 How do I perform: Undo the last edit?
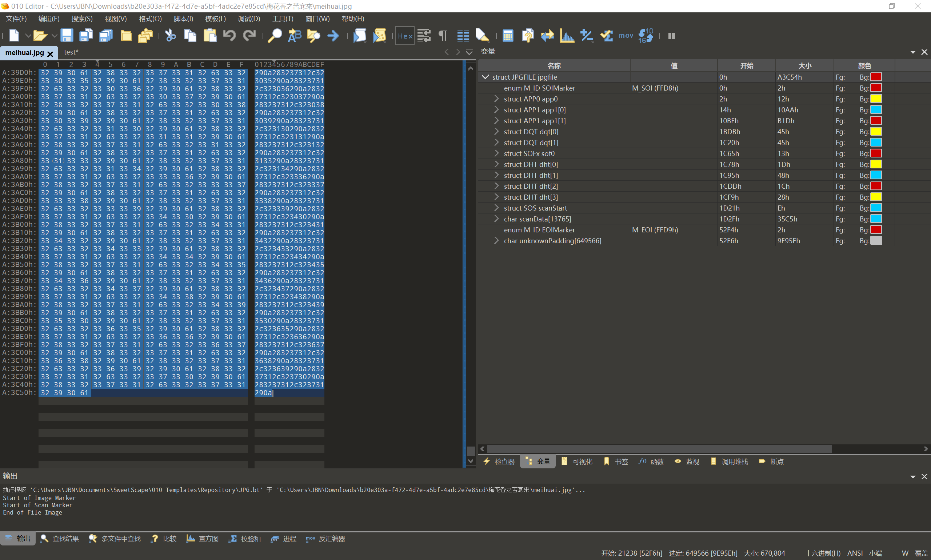(229, 36)
